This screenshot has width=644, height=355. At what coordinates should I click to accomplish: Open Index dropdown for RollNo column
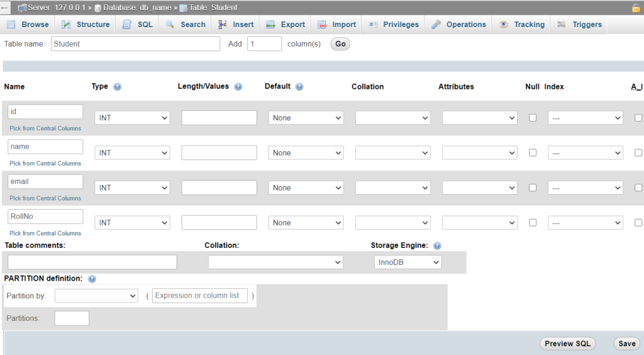(586, 223)
